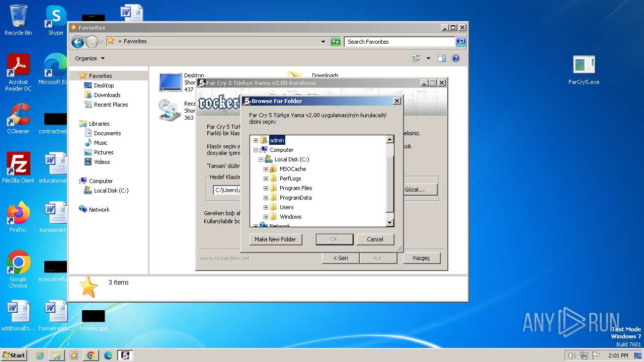Click the change view icon in Explorer
The height and width of the screenshot is (362, 644).
(416, 58)
